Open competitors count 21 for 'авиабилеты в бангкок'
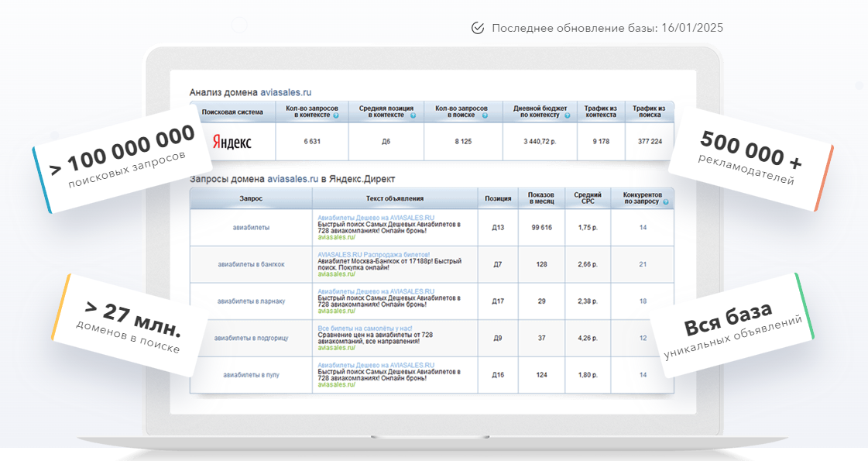The height and width of the screenshot is (461, 868). pyautogui.click(x=643, y=264)
